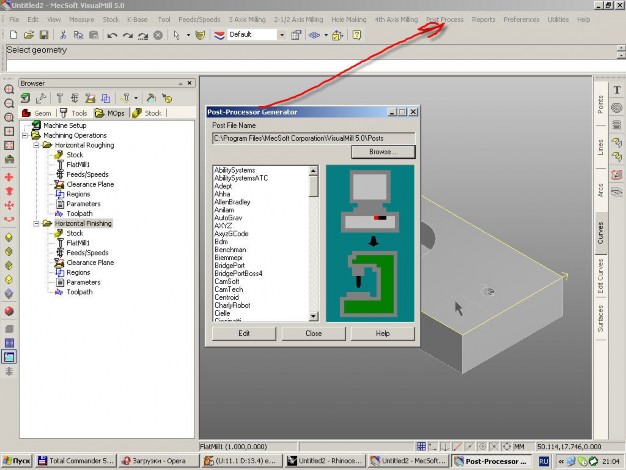
Task: Click the RU language indicator in tray
Action: pyautogui.click(x=543, y=461)
